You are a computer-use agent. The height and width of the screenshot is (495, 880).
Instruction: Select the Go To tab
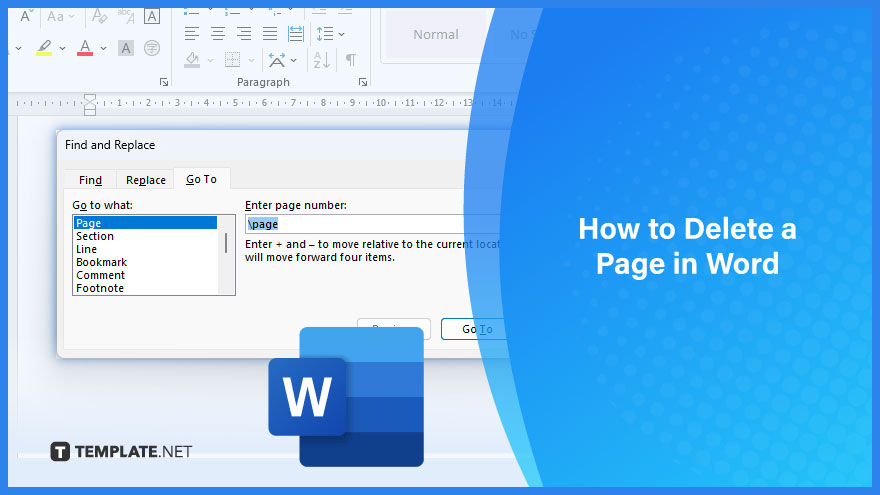(201, 179)
